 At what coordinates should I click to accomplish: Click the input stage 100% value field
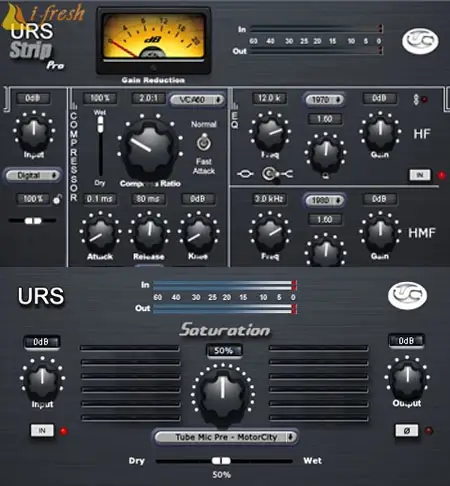(x=33, y=199)
